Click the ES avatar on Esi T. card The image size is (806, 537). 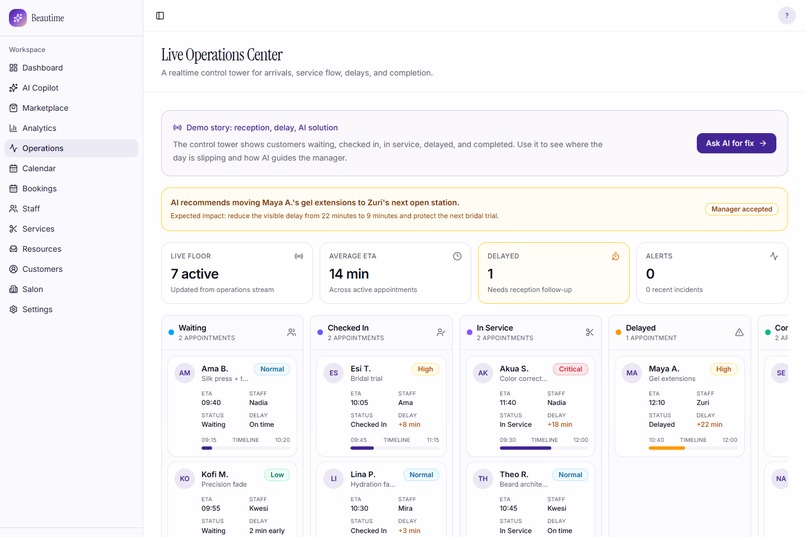tap(334, 373)
